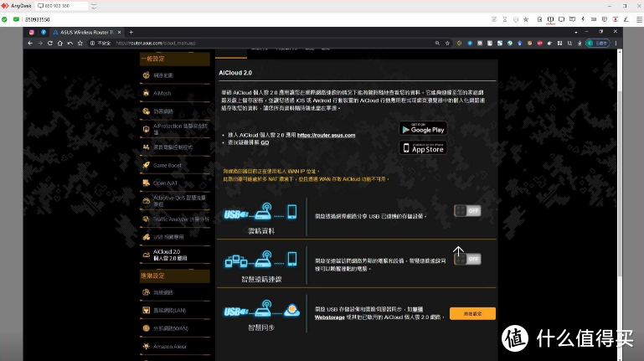Viewport: 644px width, 361px height.
Task: Select the AnyDesk 850 933 550 session tab
Action: (x=62, y=6)
